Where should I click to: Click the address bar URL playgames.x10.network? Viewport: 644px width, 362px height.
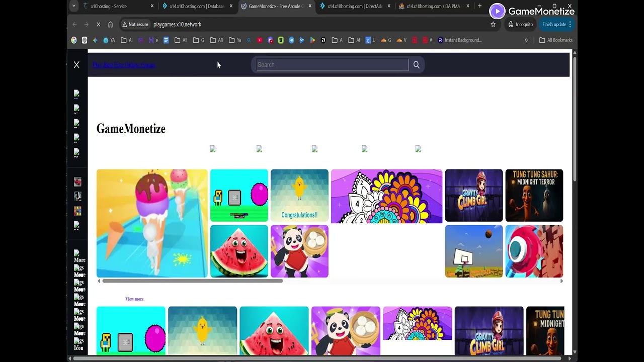pyautogui.click(x=177, y=24)
